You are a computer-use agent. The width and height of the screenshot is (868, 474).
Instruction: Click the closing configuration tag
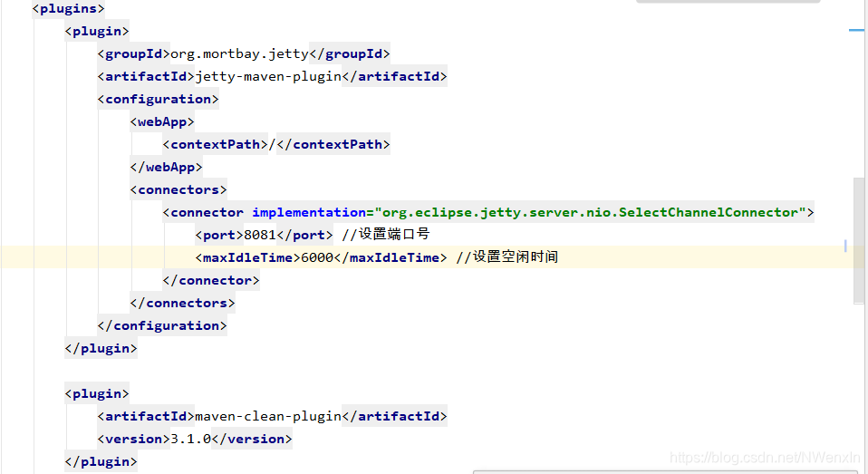pos(162,326)
